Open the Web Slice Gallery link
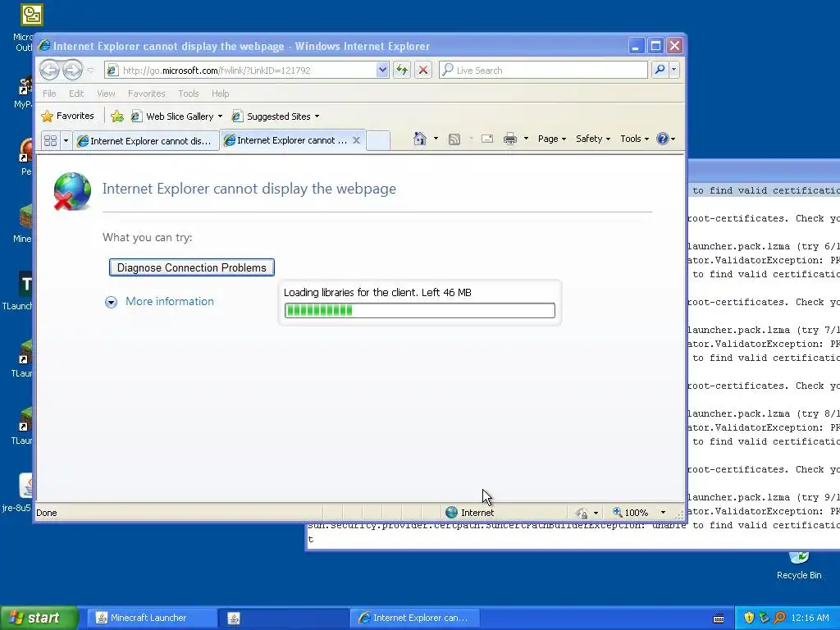 pos(173,116)
